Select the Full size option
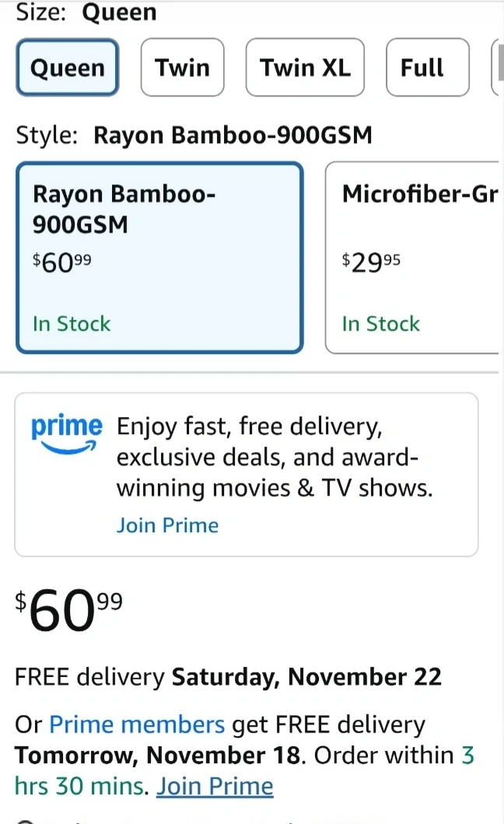 tap(427, 68)
